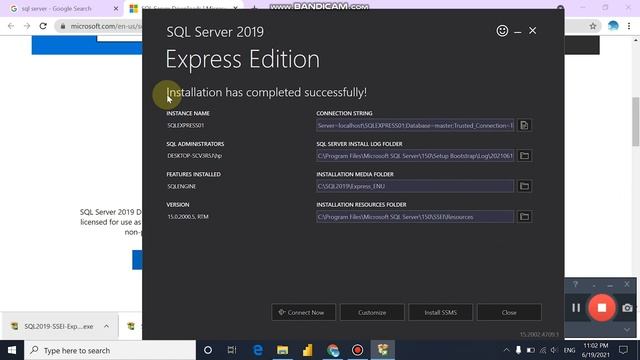Click the SQLENGINE features installed value
Viewport: 640px width, 360px height.
tap(182, 186)
